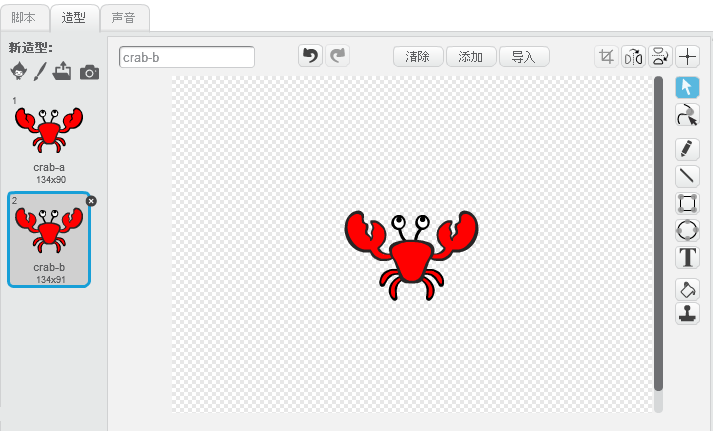Set costume center crosshair
713x431 pixels.
pos(687,57)
